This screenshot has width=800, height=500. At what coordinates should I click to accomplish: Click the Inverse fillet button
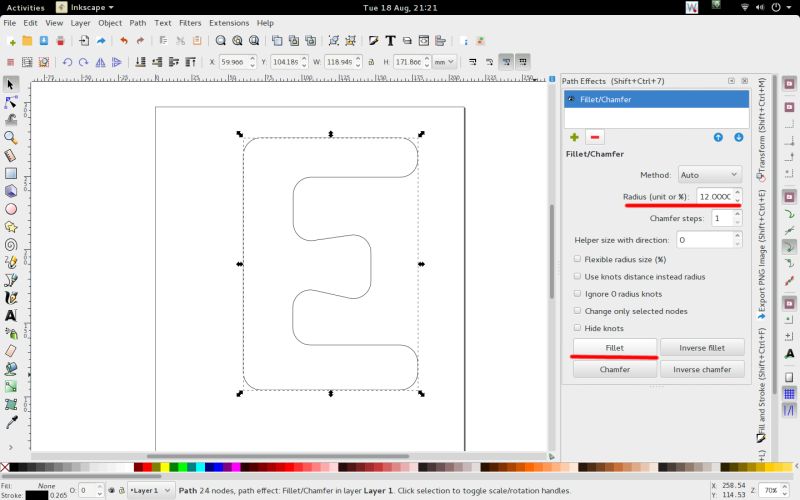[x=702, y=347]
